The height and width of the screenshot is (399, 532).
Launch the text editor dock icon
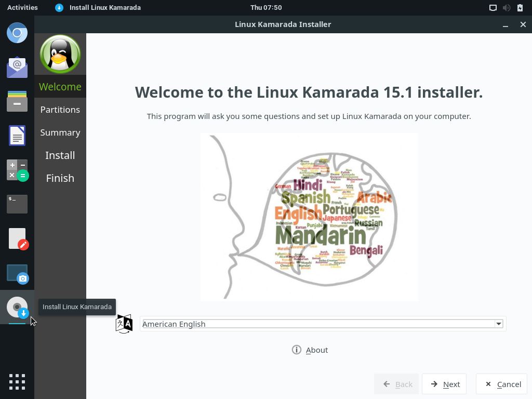[x=17, y=238]
